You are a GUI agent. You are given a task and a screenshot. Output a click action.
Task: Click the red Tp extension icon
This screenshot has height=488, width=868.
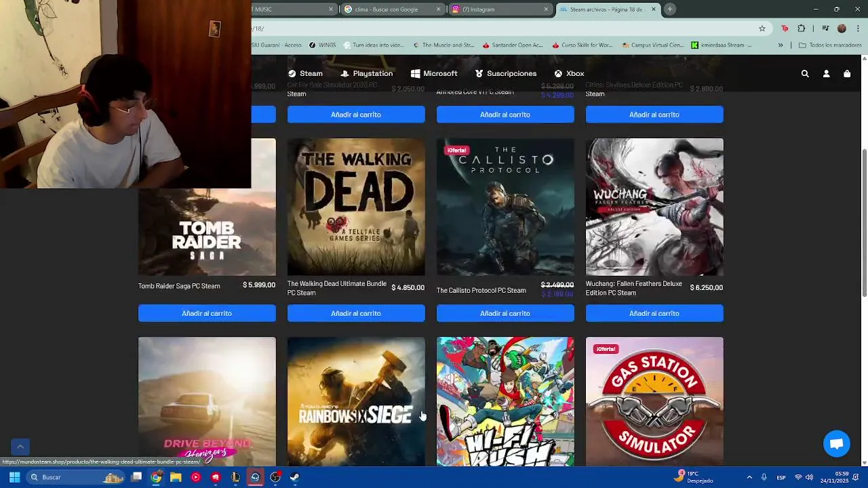point(785,28)
